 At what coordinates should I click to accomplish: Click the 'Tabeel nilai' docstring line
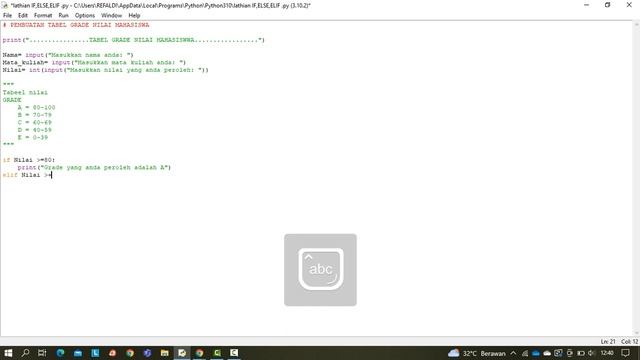[x=25, y=93]
